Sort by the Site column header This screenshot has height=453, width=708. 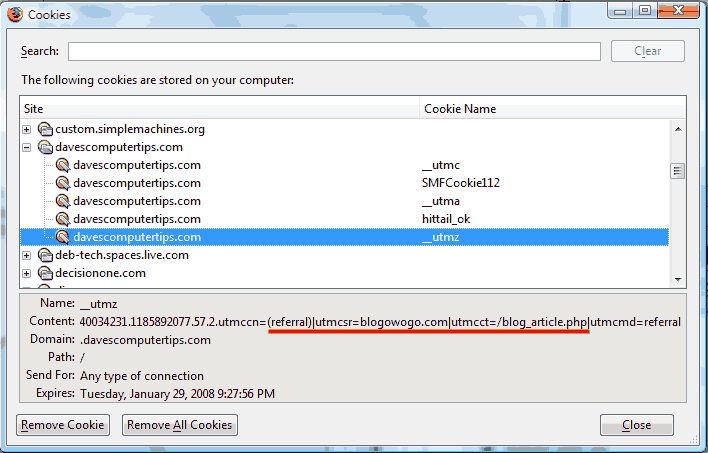[x=220, y=109]
